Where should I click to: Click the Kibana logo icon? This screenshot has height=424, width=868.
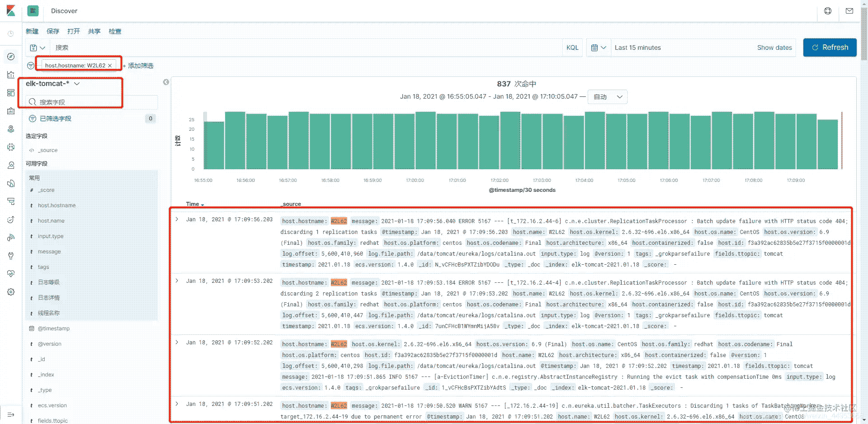tap(11, 10)
